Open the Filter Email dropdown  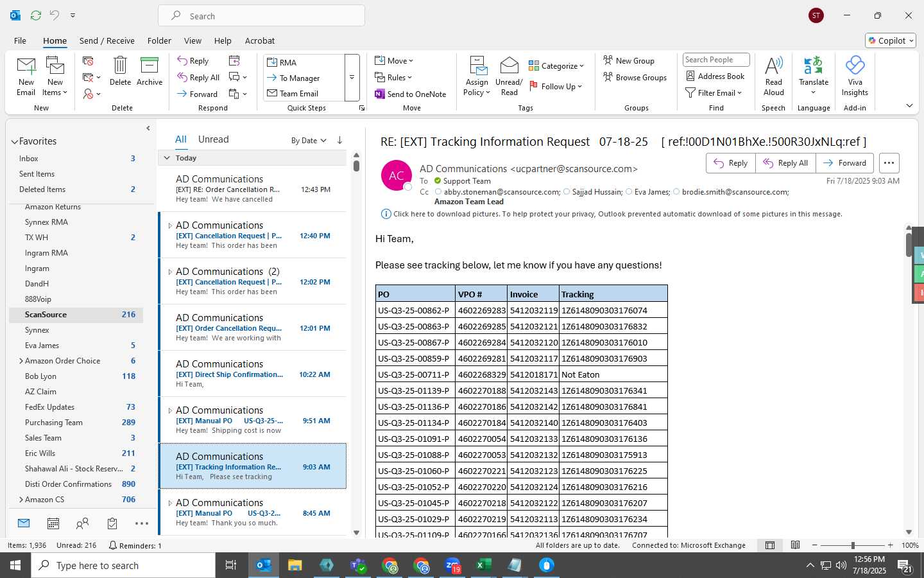pos(714,92)
